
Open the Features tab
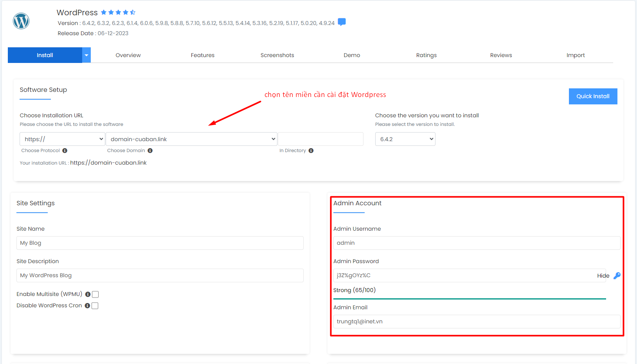[x=203, y=55]
